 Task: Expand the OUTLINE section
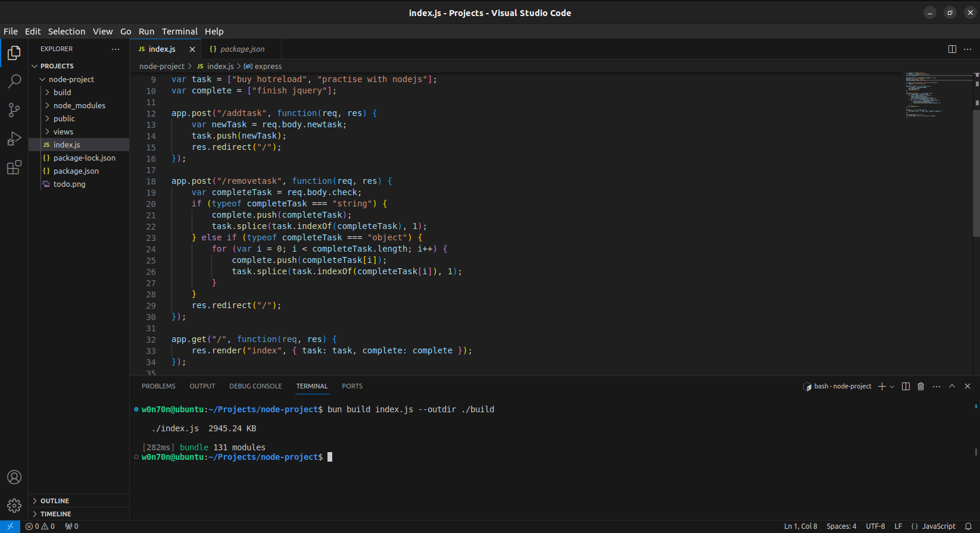click(x=55, y=501)
